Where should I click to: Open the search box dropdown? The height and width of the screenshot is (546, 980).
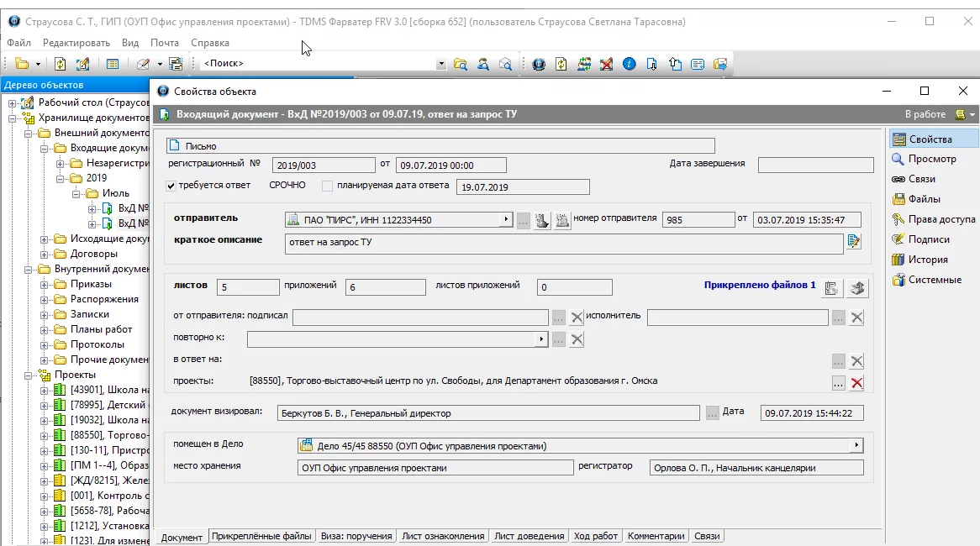pos(441,64)
